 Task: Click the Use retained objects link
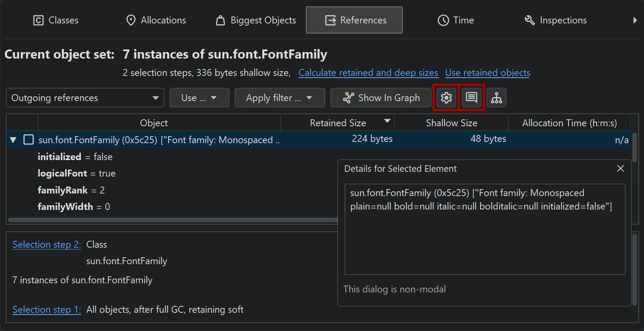[x=487, y=73]
